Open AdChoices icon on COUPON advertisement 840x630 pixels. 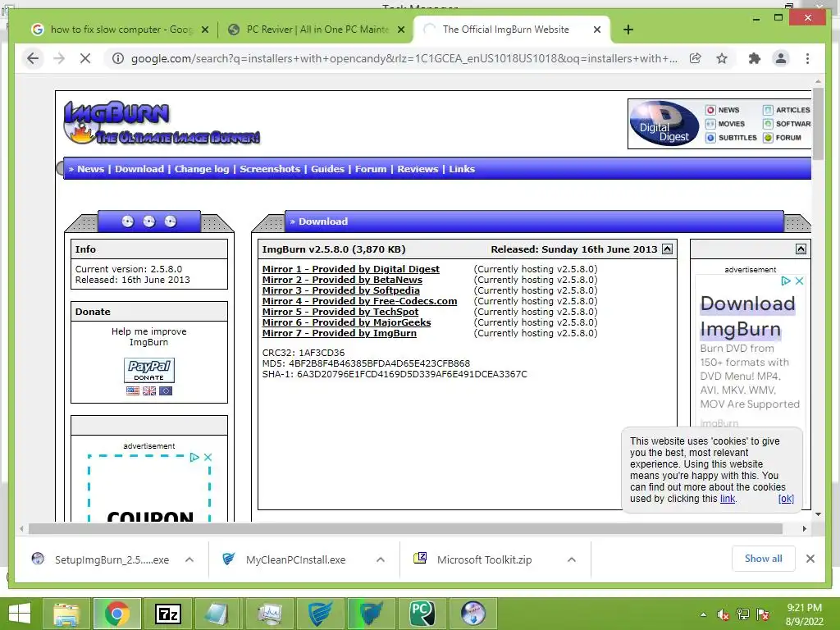click(194, 457)
